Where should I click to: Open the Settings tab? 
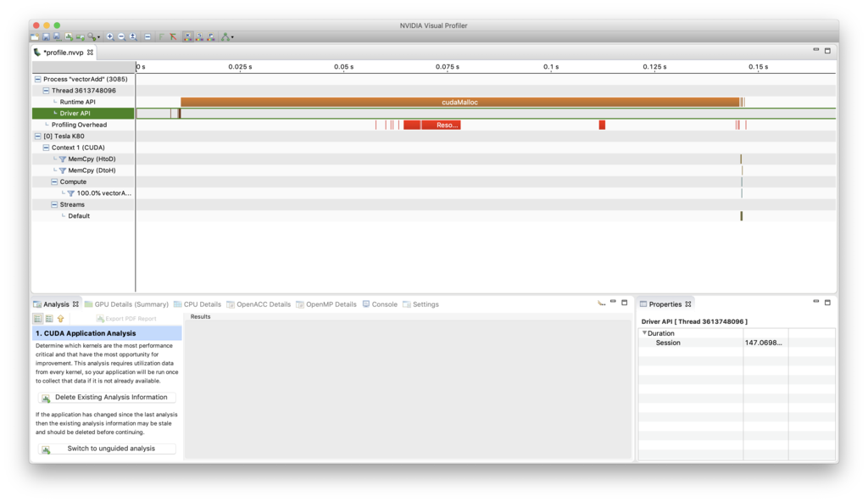pyautogui.click(x=420, y=304)
